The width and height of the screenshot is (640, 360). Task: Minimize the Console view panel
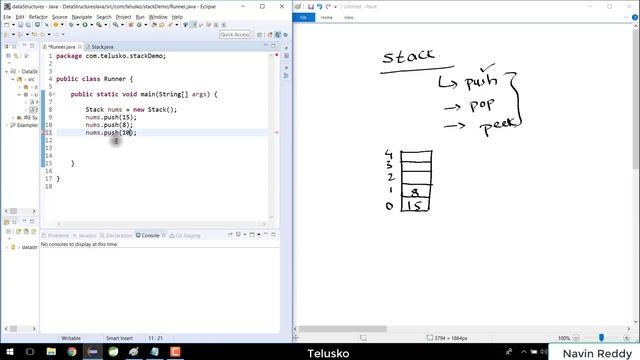[x=266, y=234]
